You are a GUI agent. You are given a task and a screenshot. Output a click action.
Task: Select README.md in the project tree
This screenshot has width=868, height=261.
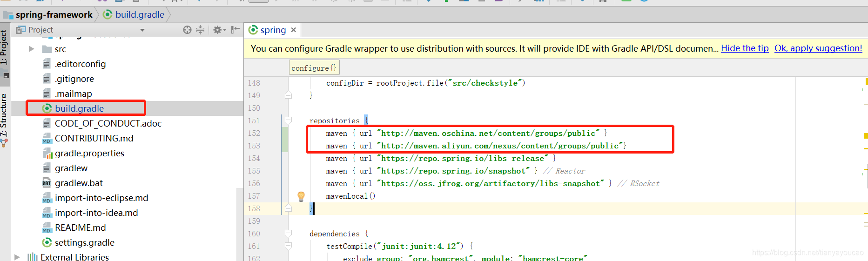[80, 228]
